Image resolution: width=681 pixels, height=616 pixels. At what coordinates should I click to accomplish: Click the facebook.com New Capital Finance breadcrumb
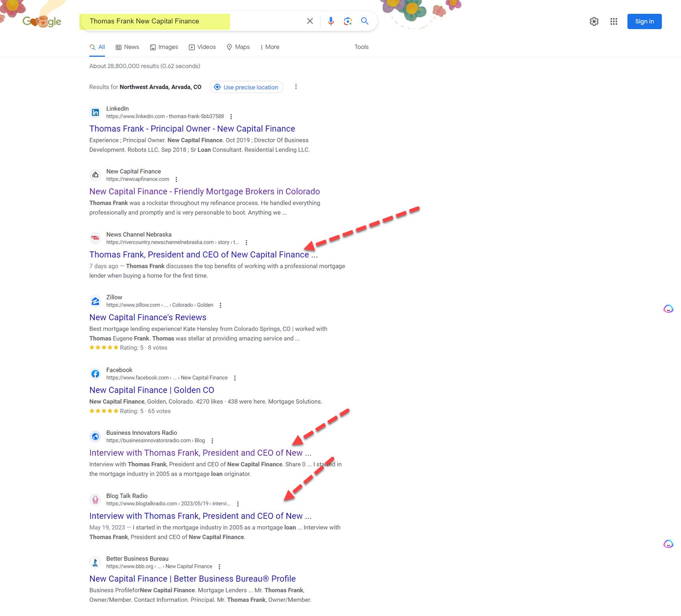coord(167,378)
